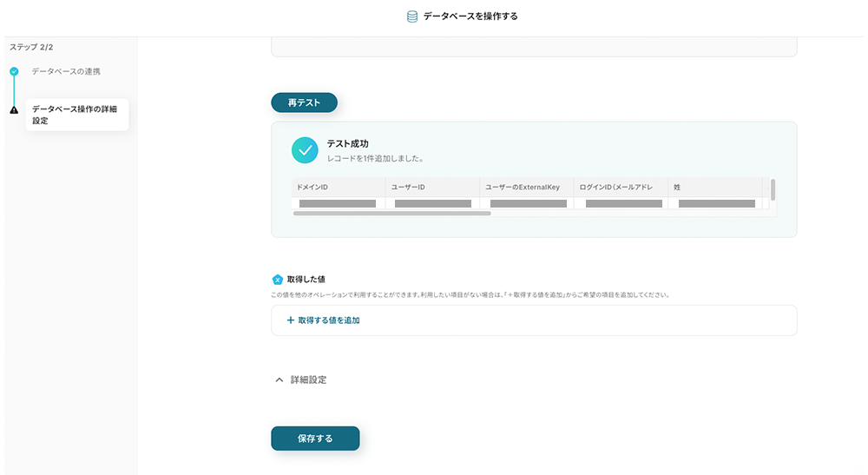The width and height of the screenshot is (868, 475).
Task: Click the plus icon to add a value
Action: (x=291, y=320)
